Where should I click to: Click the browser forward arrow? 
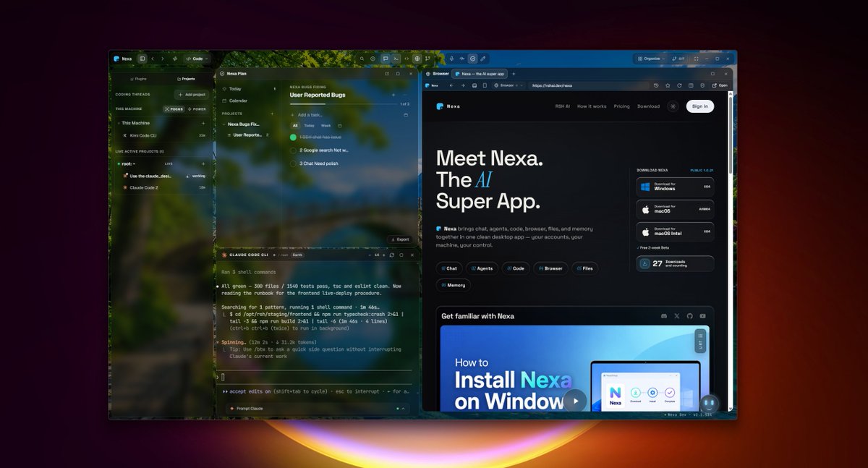coord(463,85)
